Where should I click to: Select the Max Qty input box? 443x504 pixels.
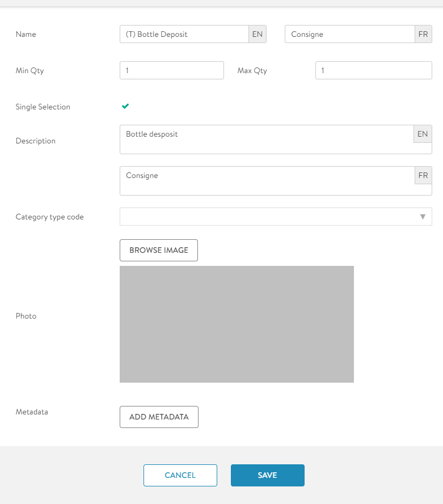pyautogui.click(x=373, y=71)
